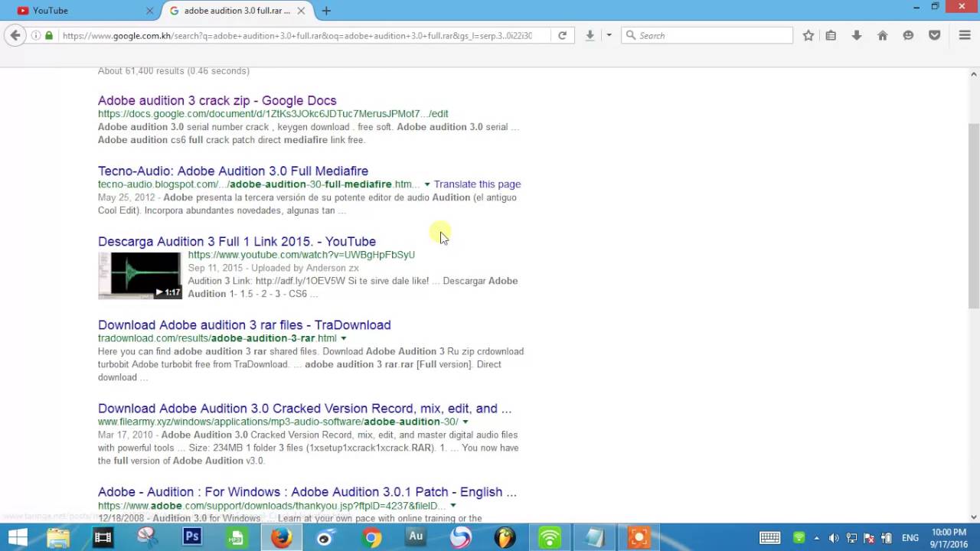The width and height of the screenshot is (980, 551).
Task: Open Adobe audition 3 crack zip result
Action: (217, 100)
